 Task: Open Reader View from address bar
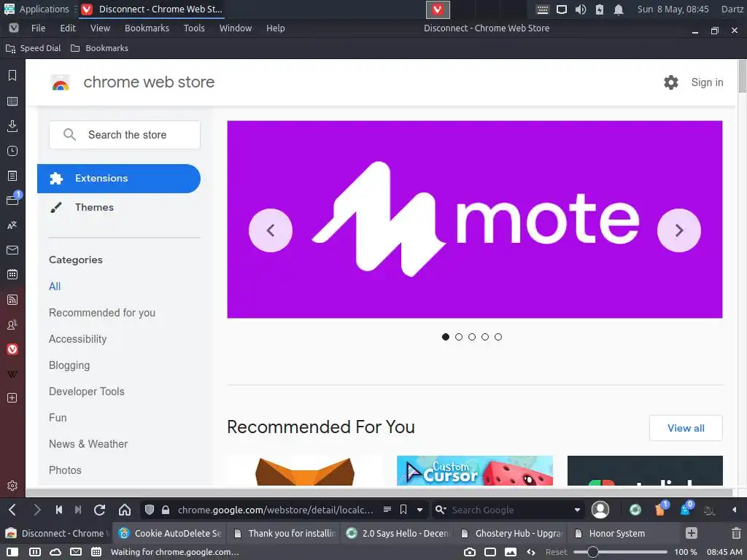point(387,510)
